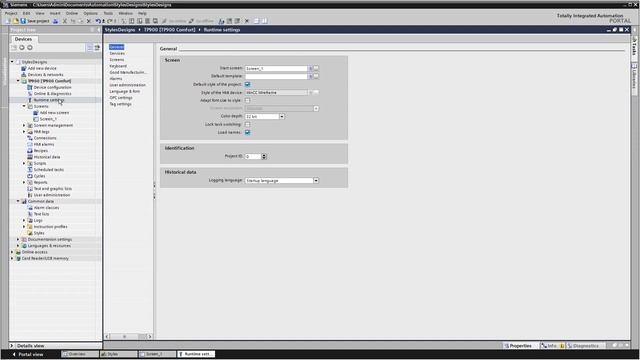Open the Start screen selection dropdown arrow
The width and height of the screenshot is (640, 360).
coord(310,69)
